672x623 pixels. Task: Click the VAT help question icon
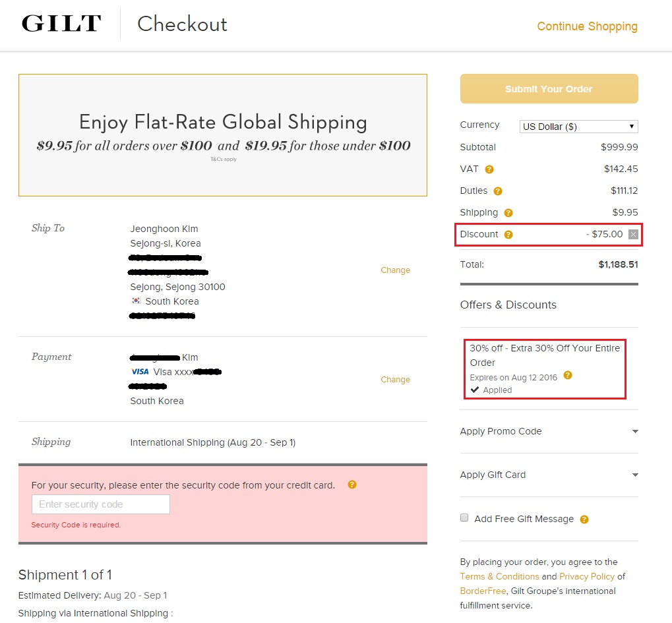pos(489,169)
